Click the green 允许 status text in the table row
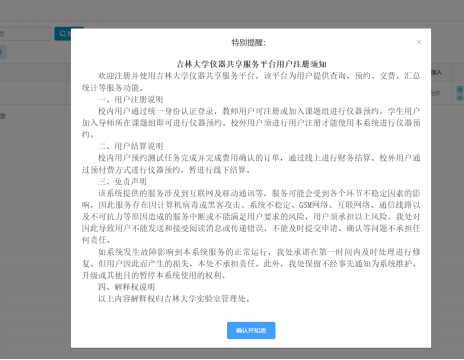The height and width of the screenshot is (360, 464). [436, 93]
